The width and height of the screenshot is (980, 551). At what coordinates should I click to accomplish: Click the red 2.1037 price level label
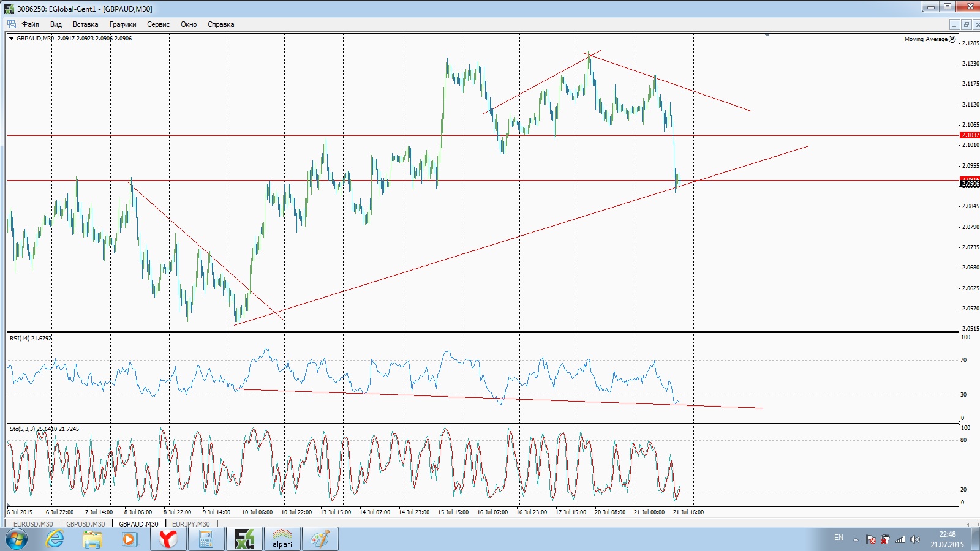click(970, 135)
